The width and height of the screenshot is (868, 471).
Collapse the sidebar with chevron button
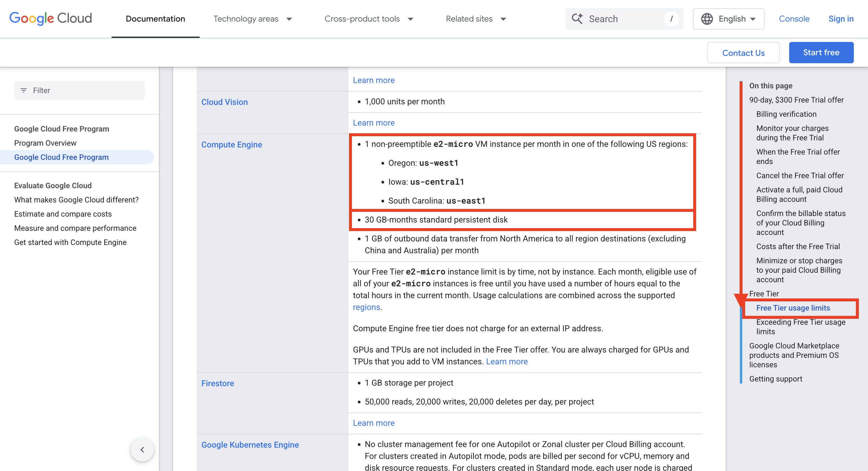142,449
